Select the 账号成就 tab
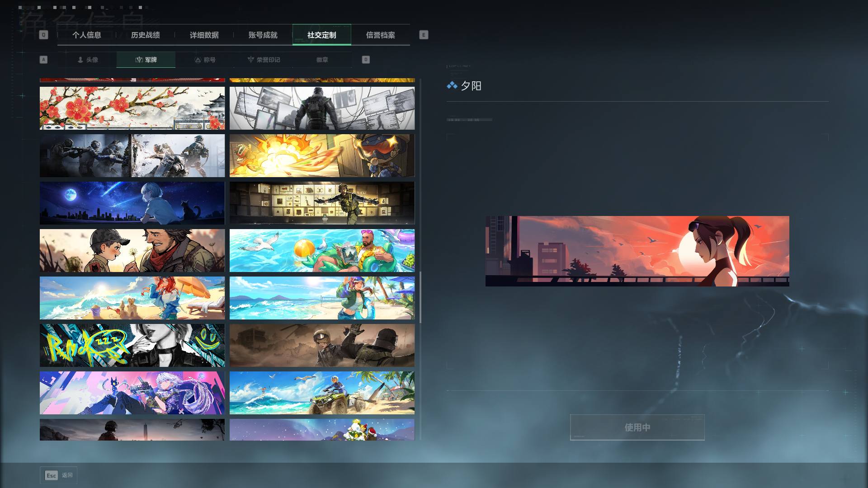Viewport: 868px width, 488px height. pos(263,35)
